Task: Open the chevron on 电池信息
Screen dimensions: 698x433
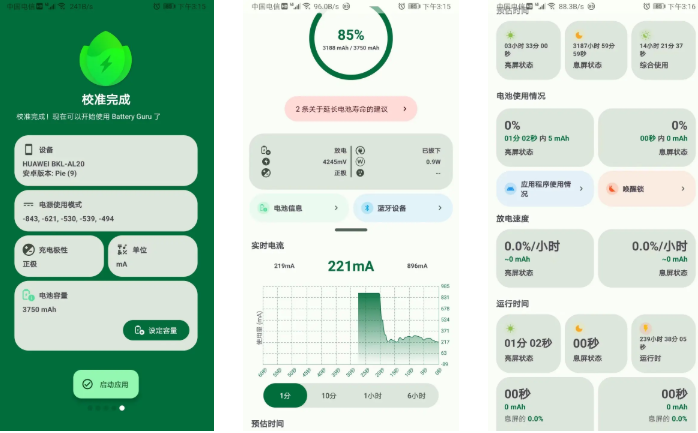Action: point(336,208)
